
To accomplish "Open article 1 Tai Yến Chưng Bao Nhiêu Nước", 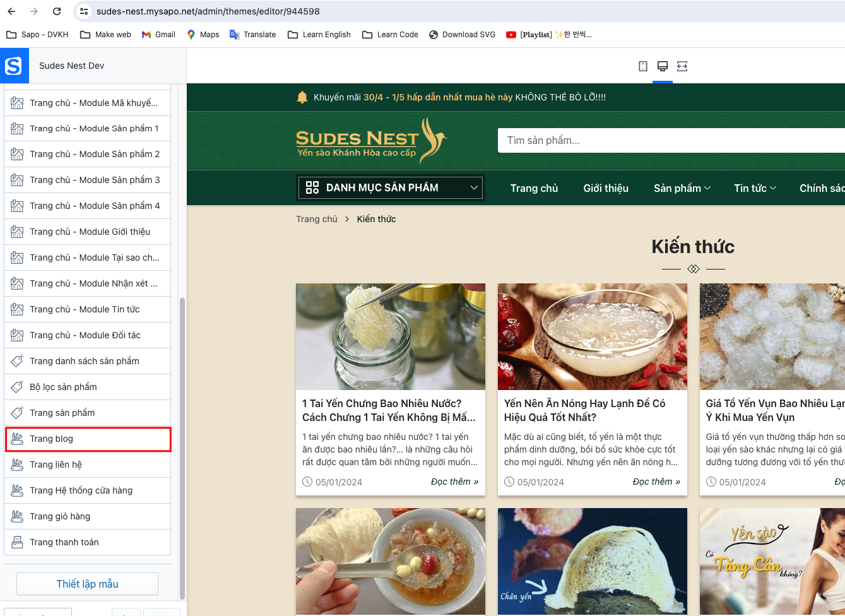I will tap(389, 410).
